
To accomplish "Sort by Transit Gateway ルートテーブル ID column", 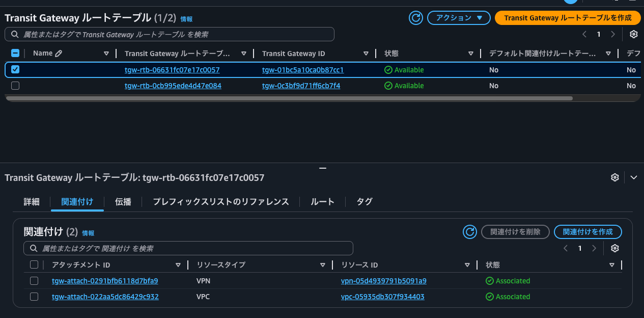I will click(244, 54).
